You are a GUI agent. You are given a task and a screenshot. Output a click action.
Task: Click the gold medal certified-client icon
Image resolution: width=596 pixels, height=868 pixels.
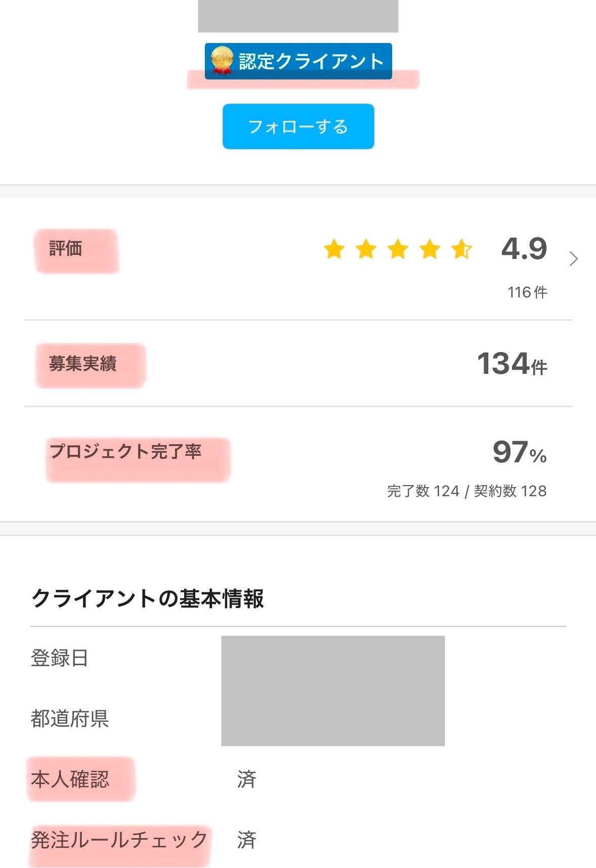click(x=222, y=61)
